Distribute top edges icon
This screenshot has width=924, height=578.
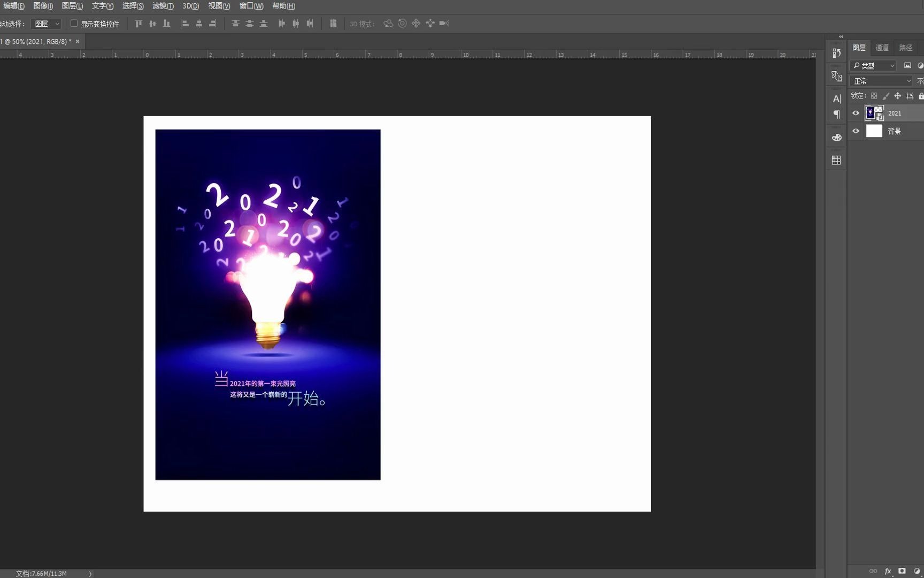tap(235, 24)
